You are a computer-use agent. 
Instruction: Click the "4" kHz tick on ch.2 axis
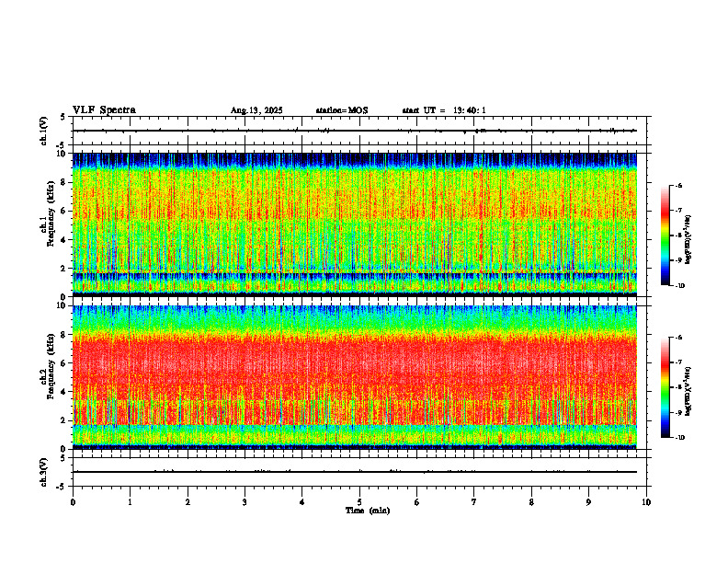tap(63, 392)
